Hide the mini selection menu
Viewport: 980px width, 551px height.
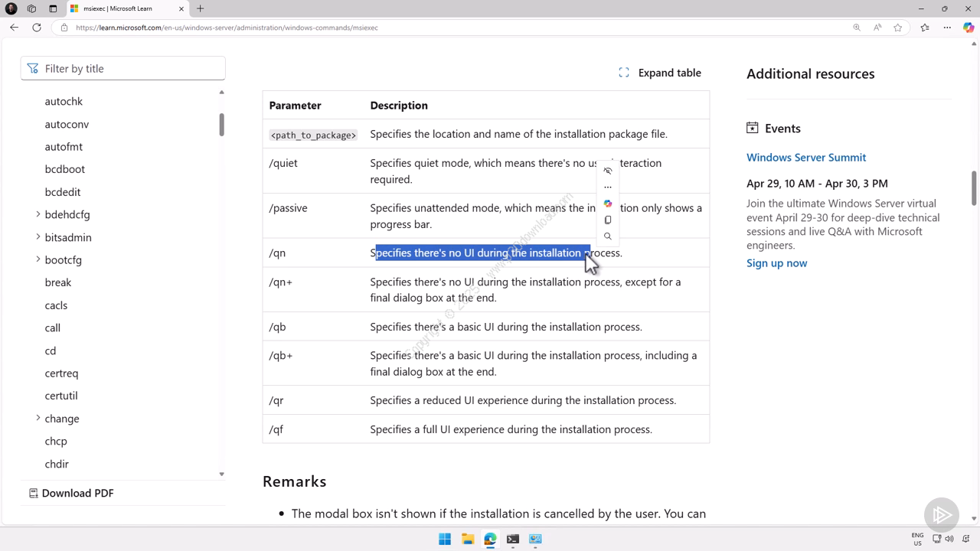click(x=608, y=171)
